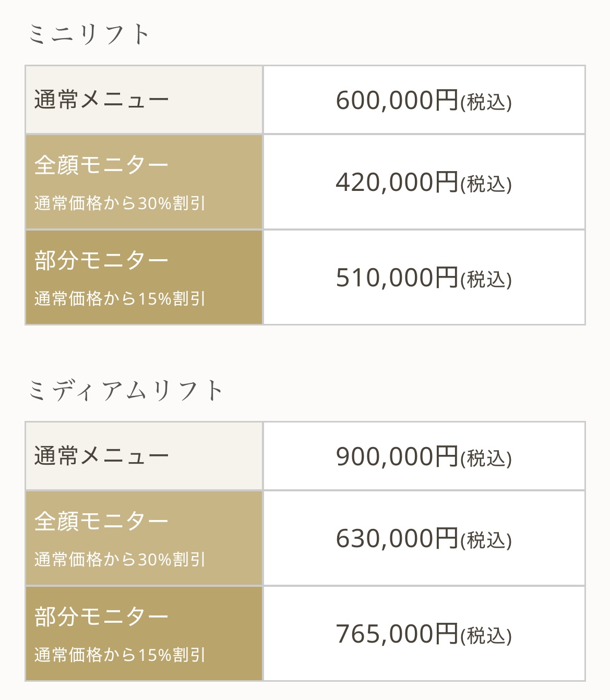This screenshot has height=700, width=610.
Task: Select 全顔モニター label in ミニリフト table
Action: pos(102,165)
